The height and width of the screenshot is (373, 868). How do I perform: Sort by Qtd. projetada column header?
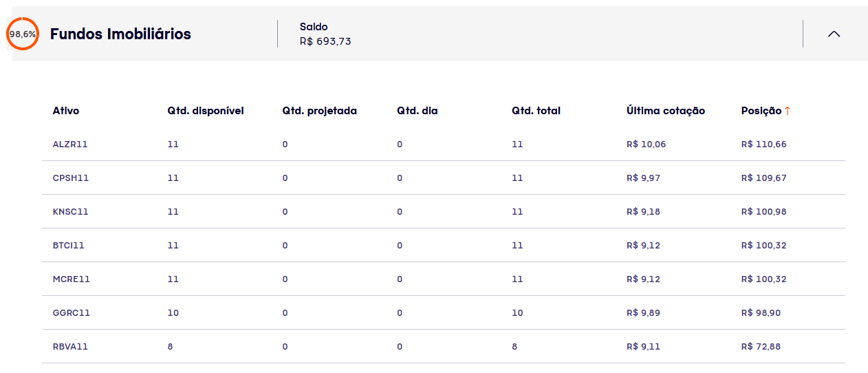click(x=319, y=111)
